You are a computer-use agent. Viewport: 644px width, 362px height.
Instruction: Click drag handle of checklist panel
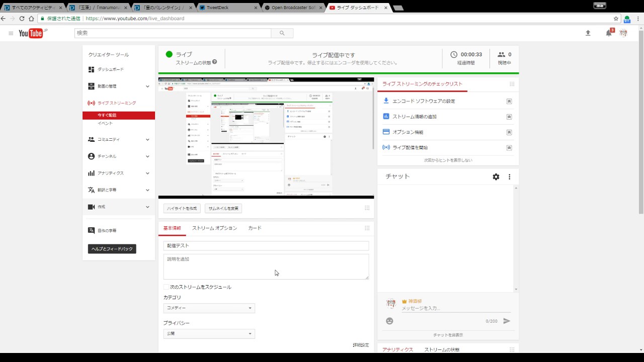tap(512, 84)
